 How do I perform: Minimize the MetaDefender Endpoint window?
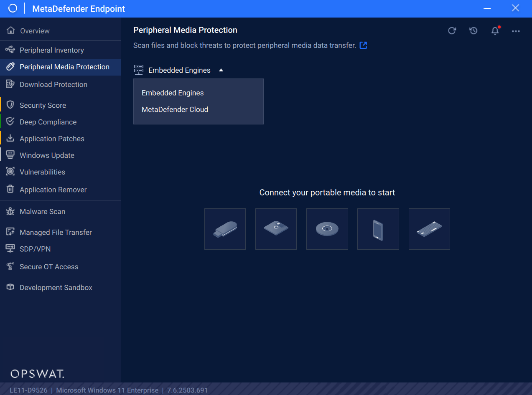tap(487, 8)
